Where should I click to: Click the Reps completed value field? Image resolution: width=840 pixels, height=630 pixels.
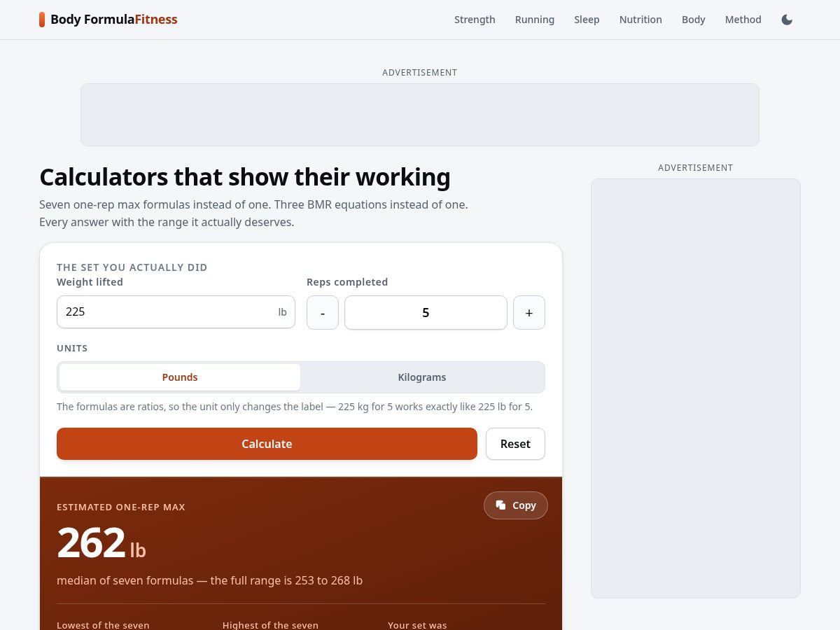point(426,312)
